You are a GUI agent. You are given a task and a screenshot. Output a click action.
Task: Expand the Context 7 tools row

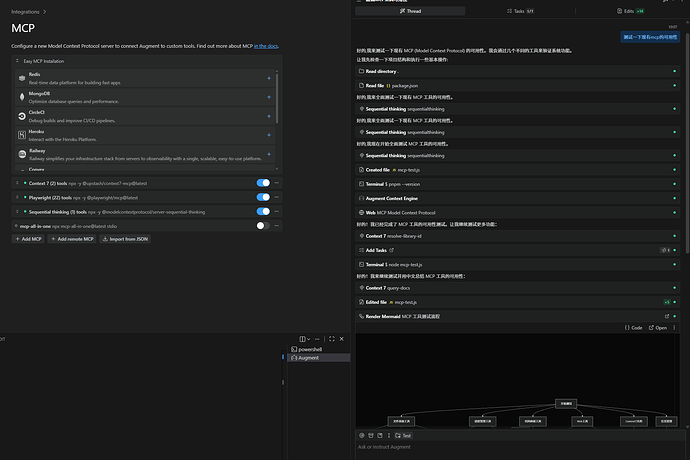(x=17, y=183)
